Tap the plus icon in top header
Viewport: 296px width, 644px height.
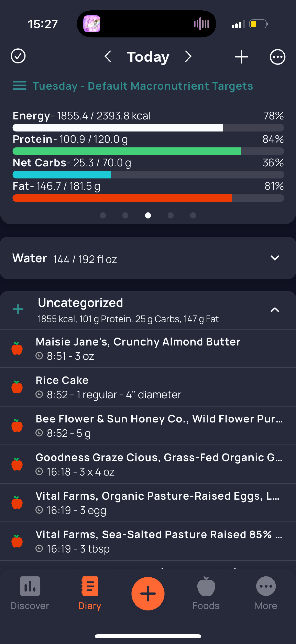click(x=241, y=57)
